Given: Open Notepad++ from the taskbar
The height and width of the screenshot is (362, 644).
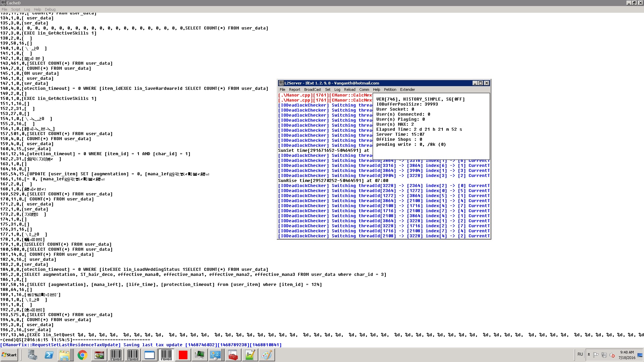Looking at the screenshot, I should (250, 355).
